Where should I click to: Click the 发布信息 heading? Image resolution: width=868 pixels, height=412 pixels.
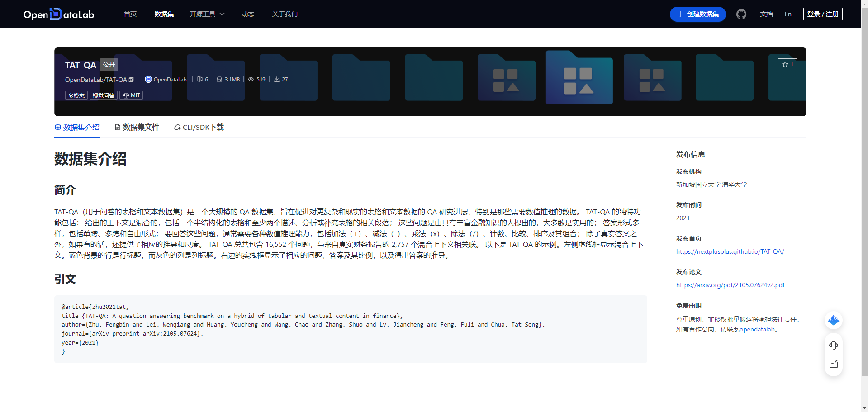pos(690,154)
